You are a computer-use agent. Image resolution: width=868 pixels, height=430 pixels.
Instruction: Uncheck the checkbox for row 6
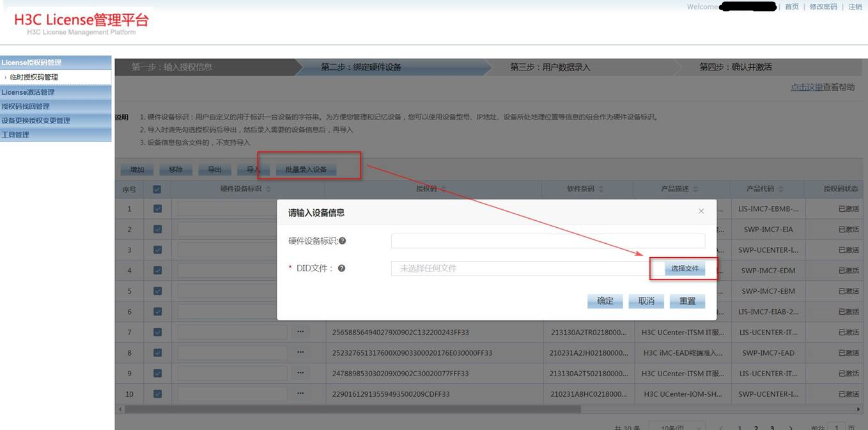[x=157, y=312]
